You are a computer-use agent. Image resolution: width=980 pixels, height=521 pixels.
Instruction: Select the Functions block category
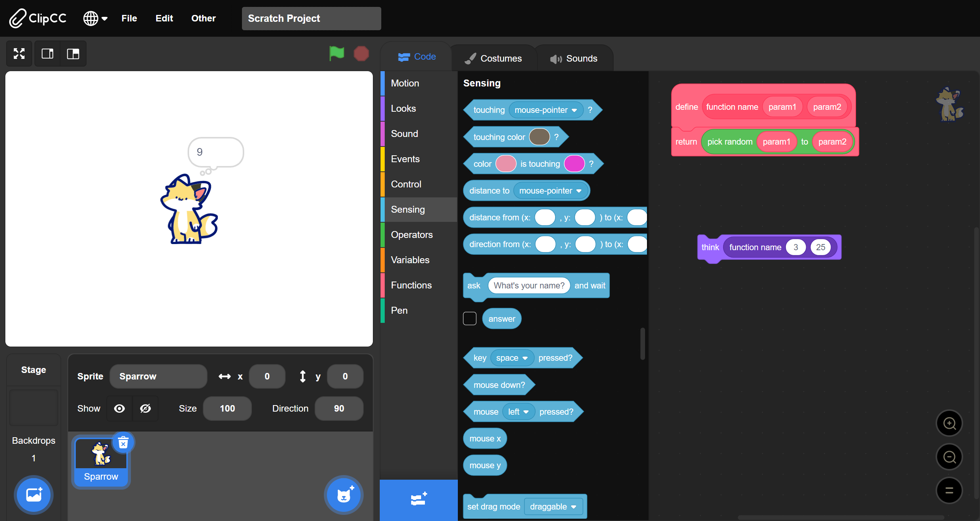click(419, 285)
